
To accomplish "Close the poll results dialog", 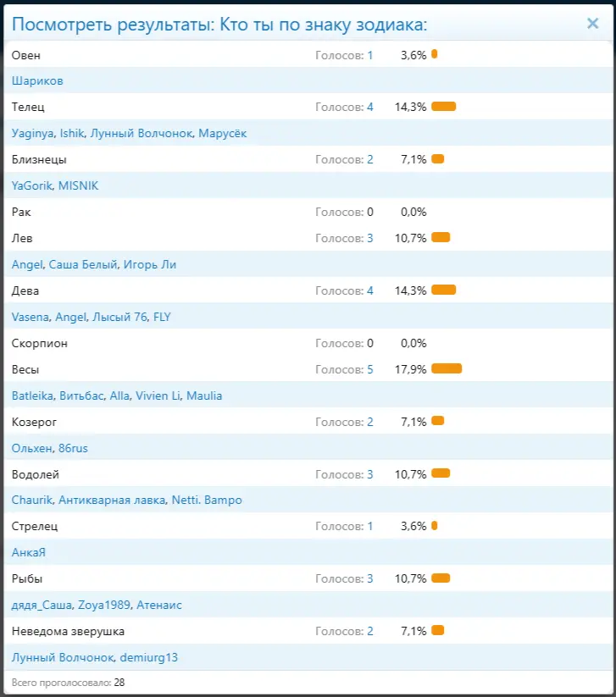I will pyautogui.click(x=592, y=24).
